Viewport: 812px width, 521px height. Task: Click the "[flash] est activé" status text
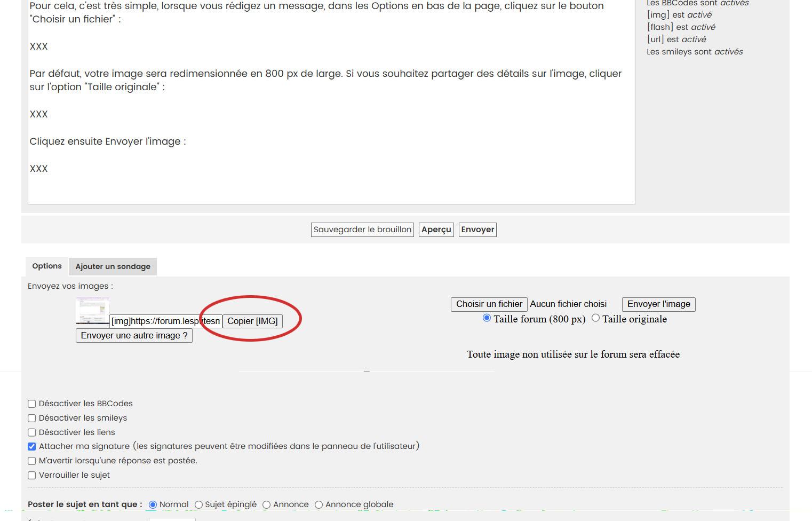tap(681, 27)
